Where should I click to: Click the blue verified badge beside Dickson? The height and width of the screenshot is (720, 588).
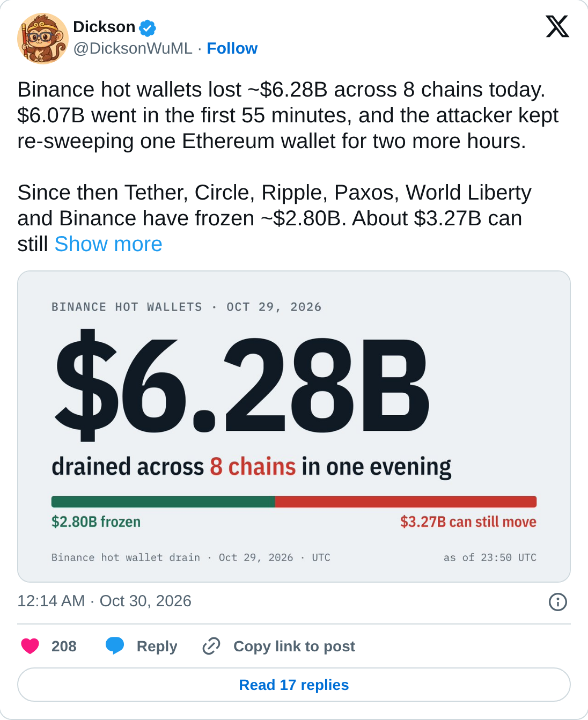point(148,27)
